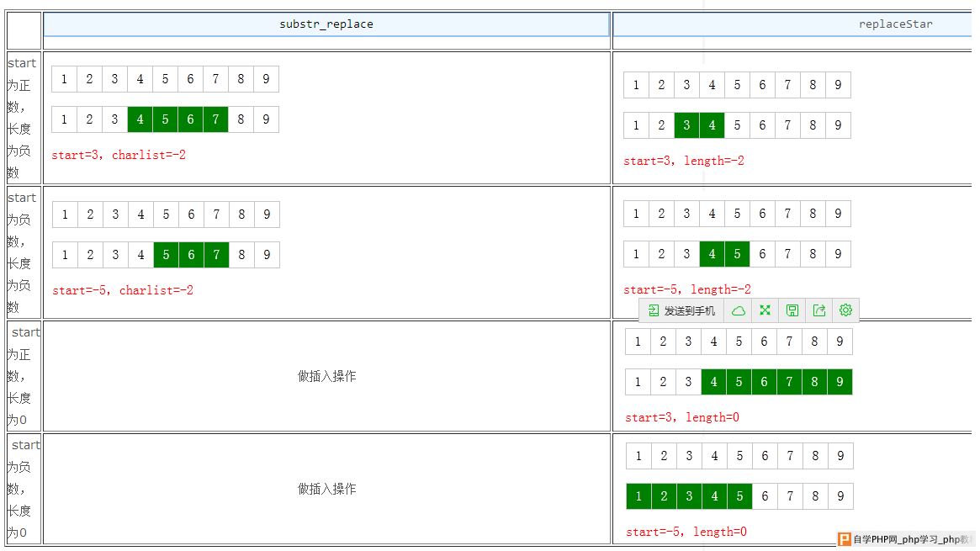Click green cell 1 above start=-5, length=0
Screen dimensions: 980x551
tap(638, 496)
